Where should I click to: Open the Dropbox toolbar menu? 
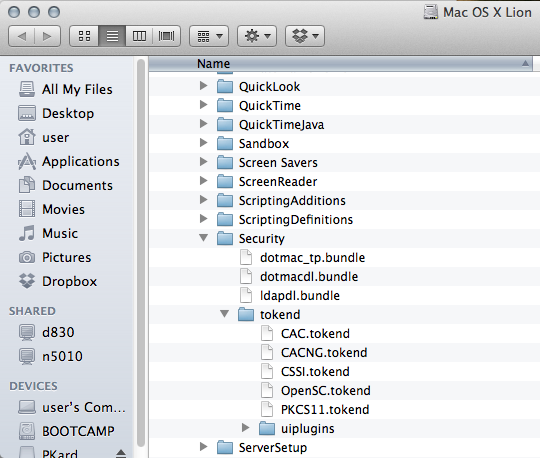[305, 36]
